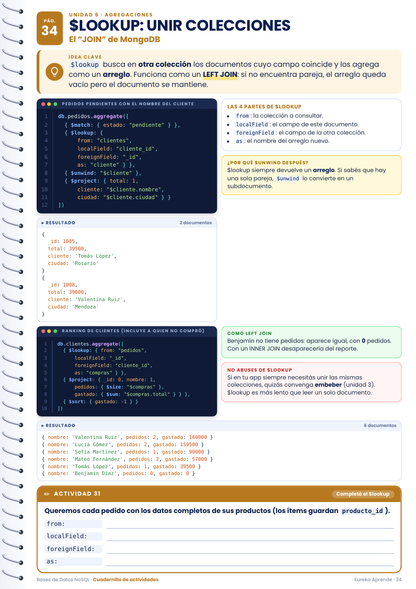Screen dimensions: 416x589
Task: Click the 'NO ABUSES DE $LOOKUP' warning heading
Action: [259, 370]
